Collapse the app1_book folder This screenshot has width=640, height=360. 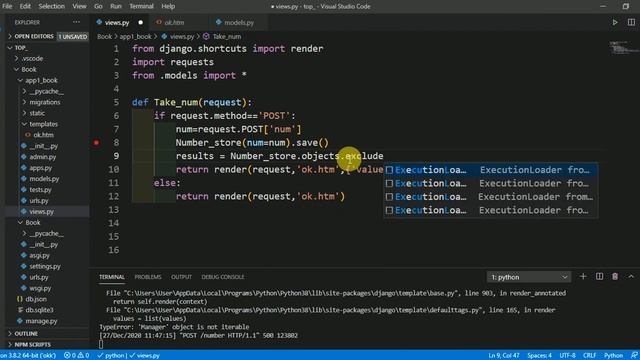tap(41, 80)
